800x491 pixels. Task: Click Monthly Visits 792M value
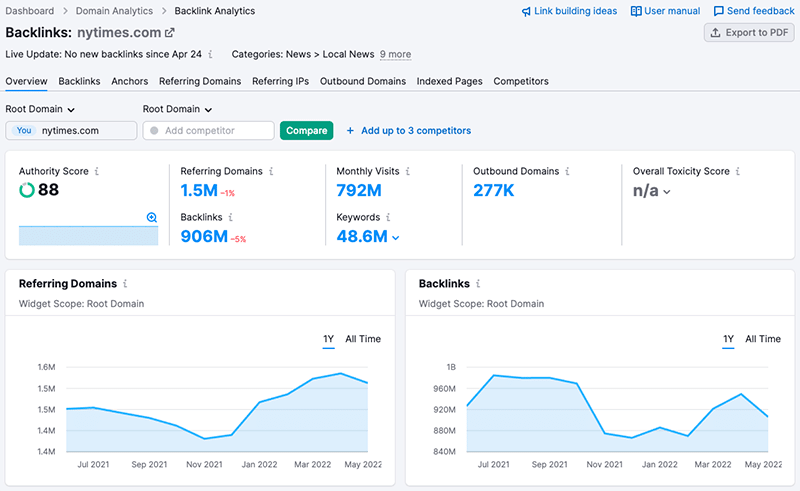[359, 190]
